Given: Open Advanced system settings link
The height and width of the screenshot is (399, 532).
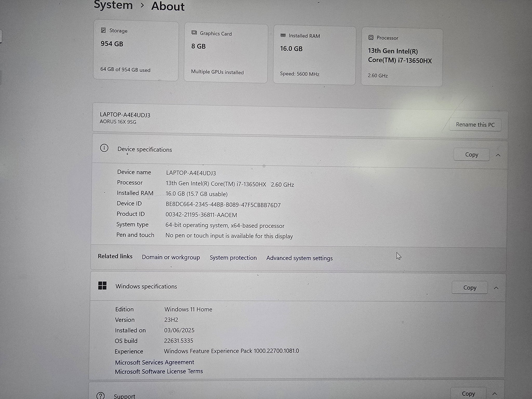Looking at the screenshot, I should coord(299,258).
